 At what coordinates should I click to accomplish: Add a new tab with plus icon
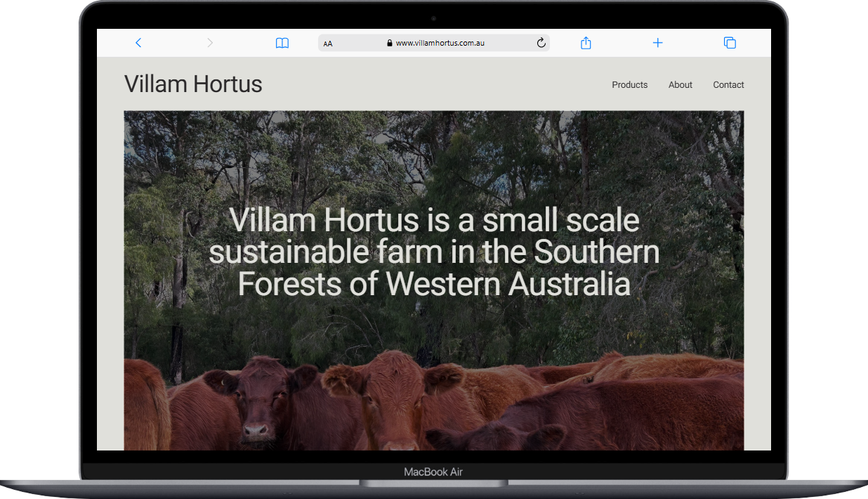click(657, 43)
